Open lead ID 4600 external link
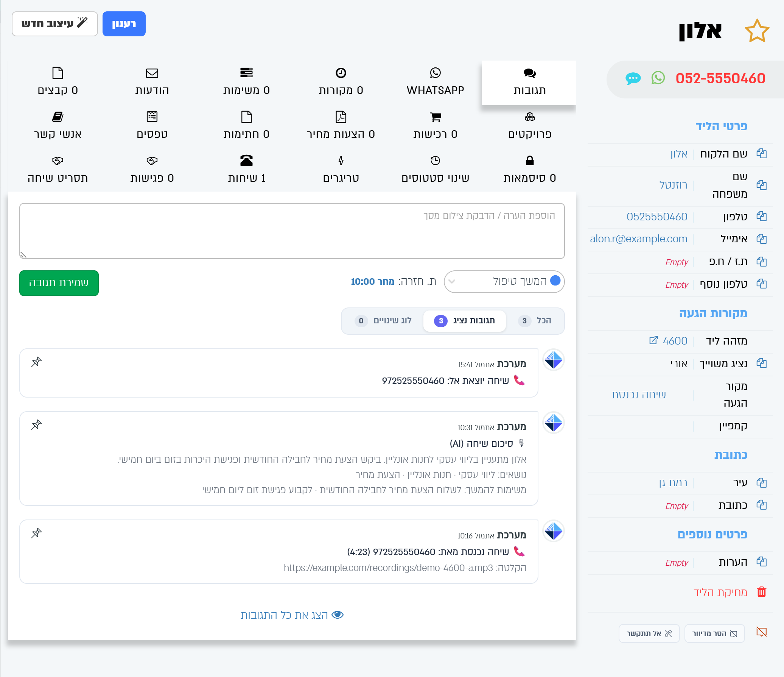Viewport: 784px width, 677px height. tap(653, 340)
